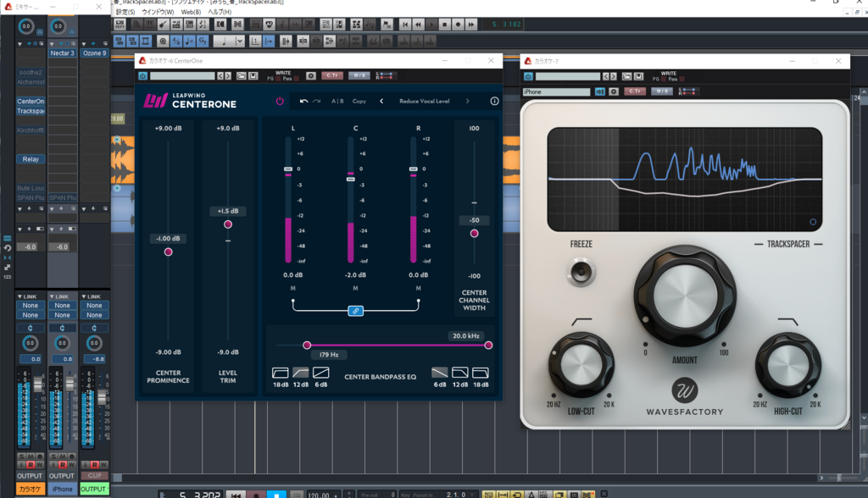Click the tempo note toolbar icon

click(189, 41)
